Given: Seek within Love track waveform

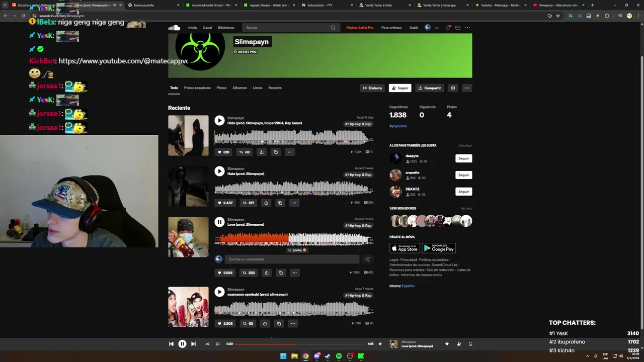Looking at the screenshot, I should pos(294,239).
